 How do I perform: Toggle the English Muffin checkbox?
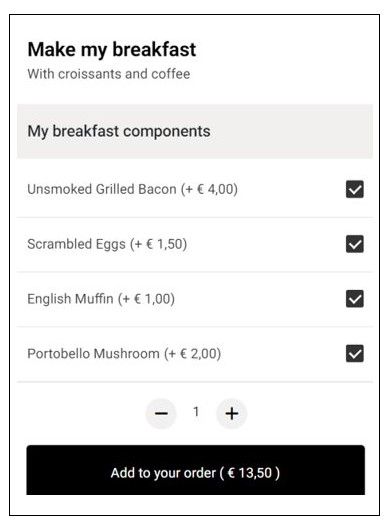point(355,299)
